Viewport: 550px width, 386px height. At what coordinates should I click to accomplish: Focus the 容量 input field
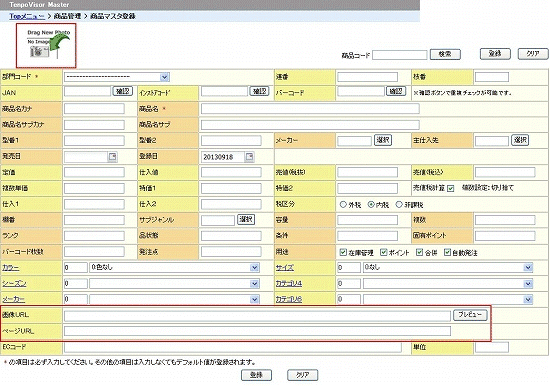tap(368, 220)
